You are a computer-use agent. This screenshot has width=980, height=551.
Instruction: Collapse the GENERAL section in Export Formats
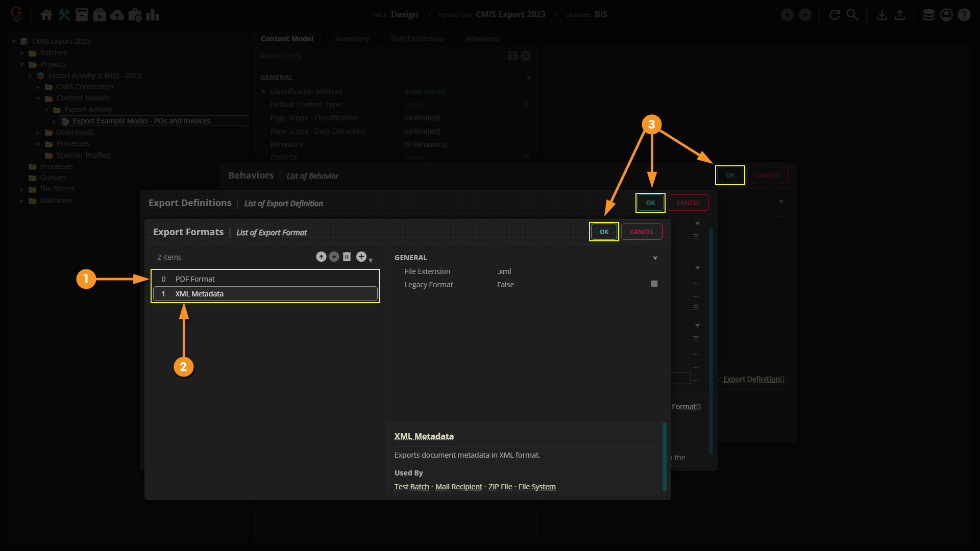coord(655,258)
